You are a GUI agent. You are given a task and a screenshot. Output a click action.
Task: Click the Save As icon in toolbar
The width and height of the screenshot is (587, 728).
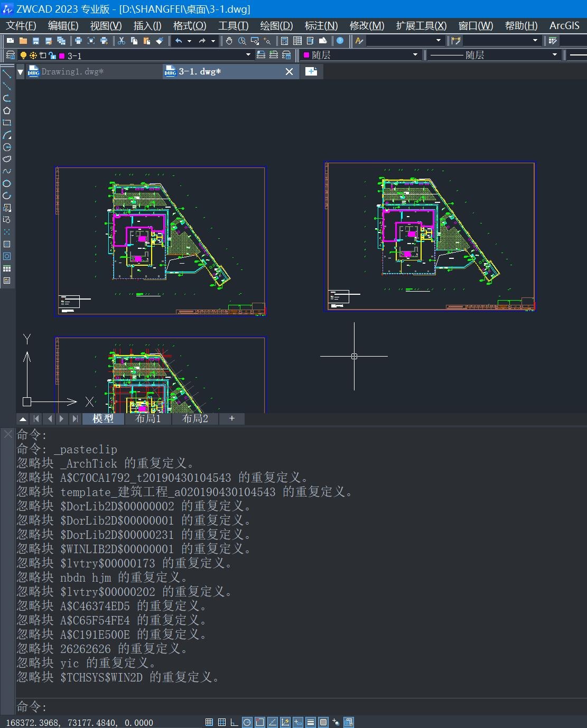tap(49, 41)
